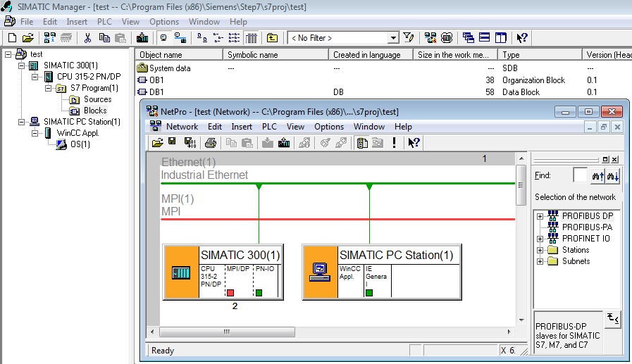Collapse the WinCC Appl. tree node

tap(35, 133)
